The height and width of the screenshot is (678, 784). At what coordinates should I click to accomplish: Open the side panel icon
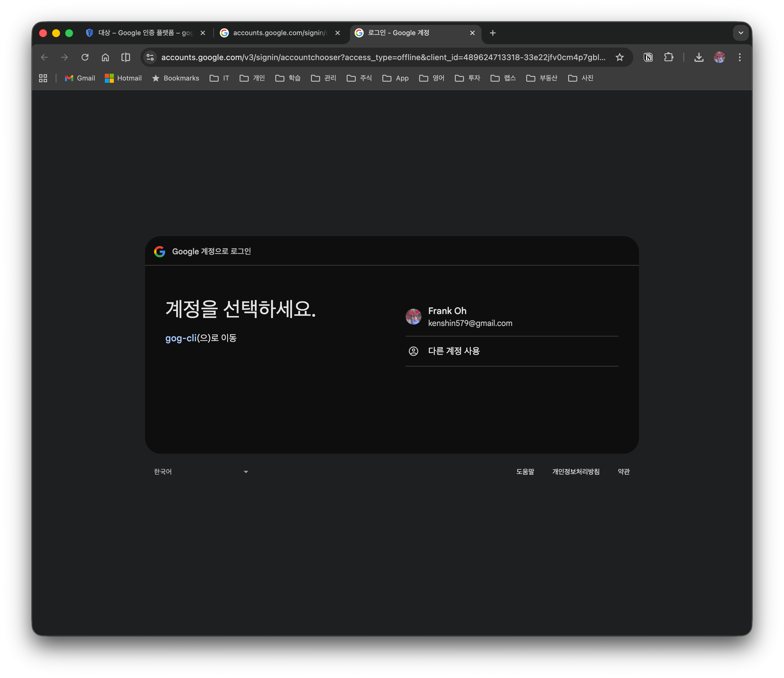point(126,57)
